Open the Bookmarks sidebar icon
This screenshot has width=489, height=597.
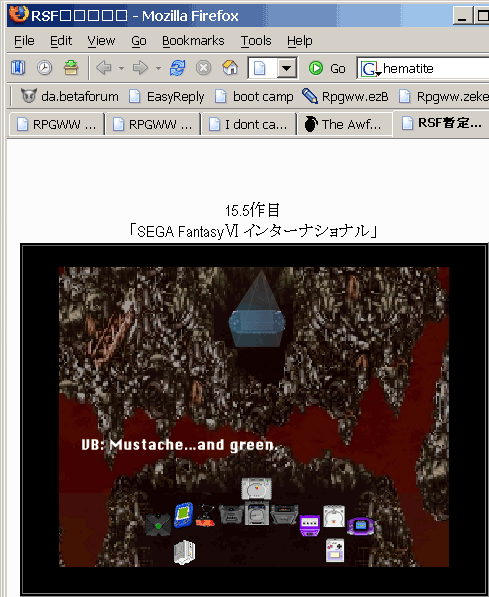pos(18,68)
